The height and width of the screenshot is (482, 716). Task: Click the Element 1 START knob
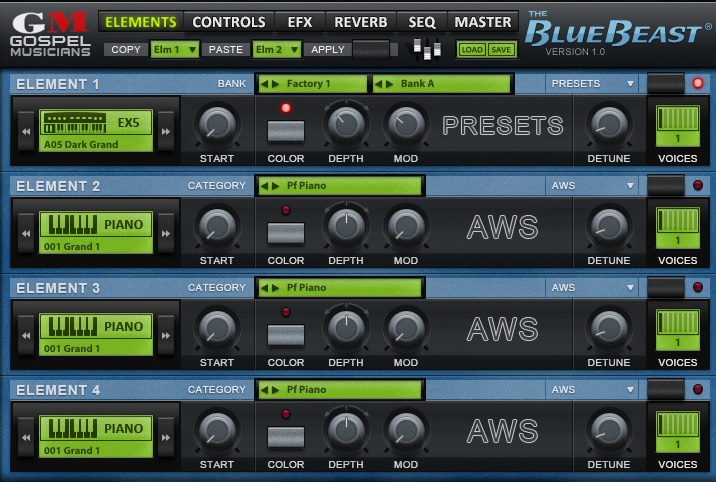[217, 124]
